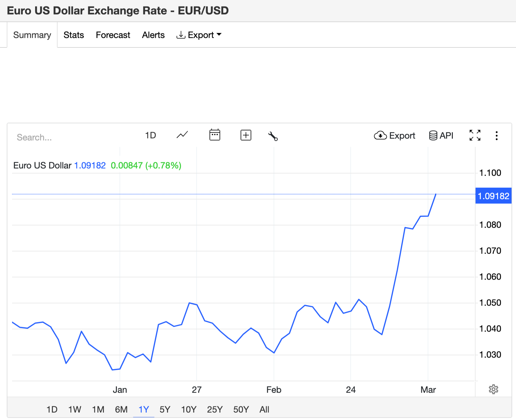
Task: Open the 1D interval selector in toolbar
Action: click(x=150, y=135)
